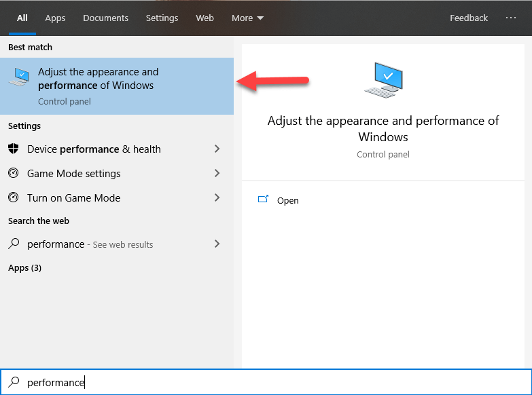Open Game Mode settings
Image resolution: width=532 pixels, height=395 pixels.
(117, 173)
